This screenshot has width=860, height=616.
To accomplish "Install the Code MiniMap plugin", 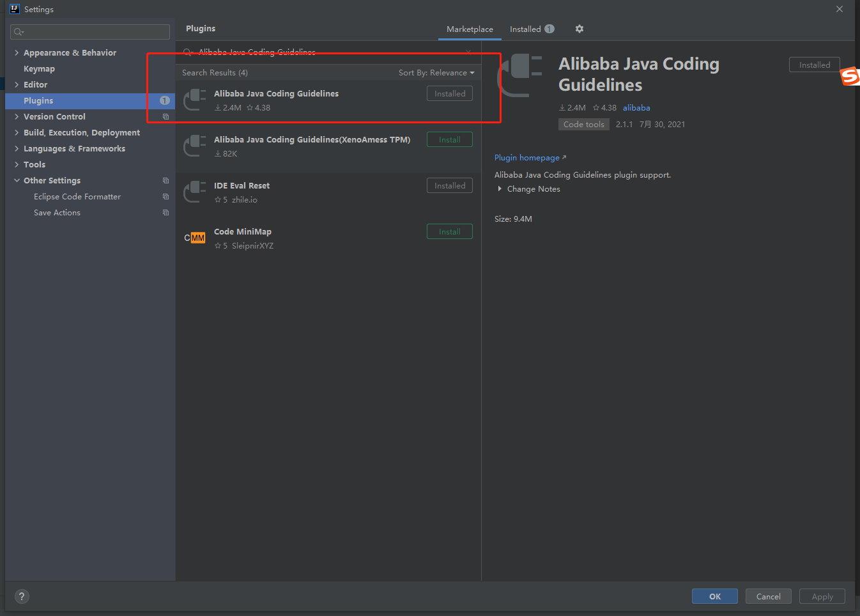I will [449, 231].
